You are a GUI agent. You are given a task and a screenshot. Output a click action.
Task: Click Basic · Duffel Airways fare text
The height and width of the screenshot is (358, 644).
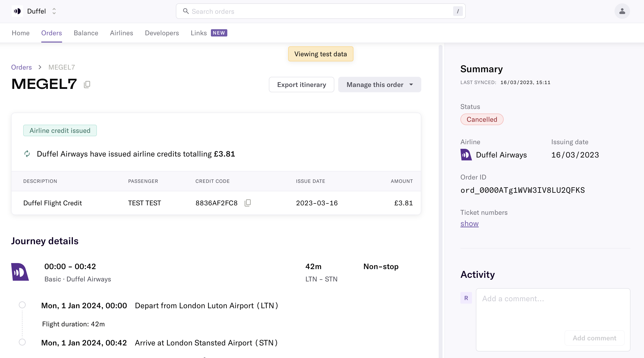point(78,279)
